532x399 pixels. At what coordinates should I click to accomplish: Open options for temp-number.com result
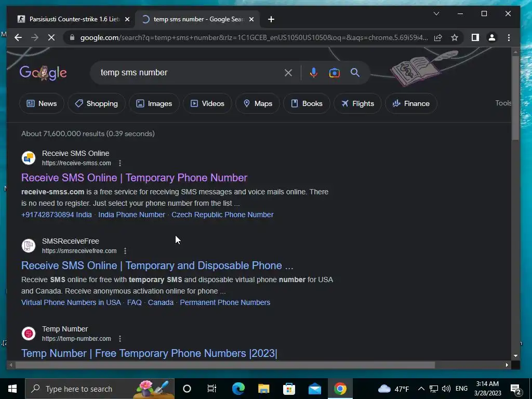[x=120, y=339]
